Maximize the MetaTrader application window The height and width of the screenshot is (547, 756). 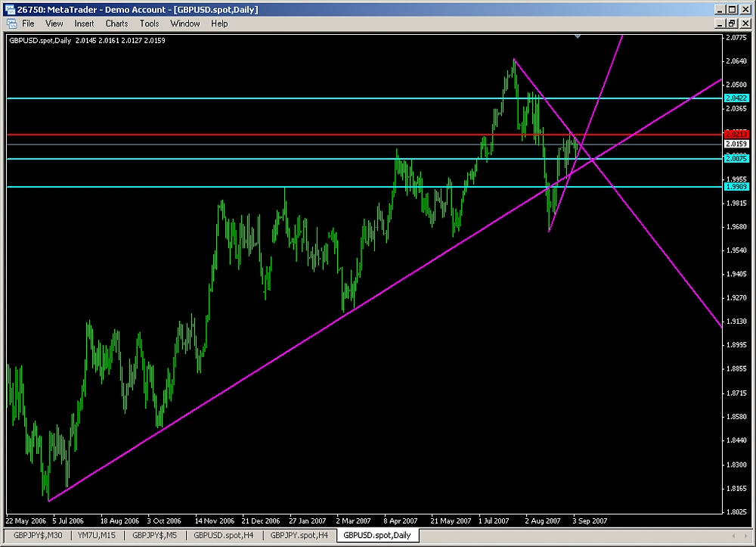(732, 9)
